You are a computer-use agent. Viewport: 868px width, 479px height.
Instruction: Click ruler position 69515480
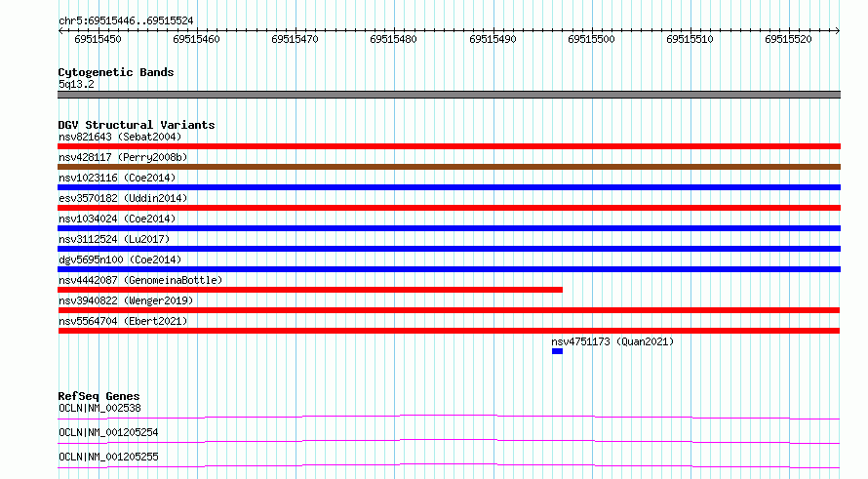[394, 39]
